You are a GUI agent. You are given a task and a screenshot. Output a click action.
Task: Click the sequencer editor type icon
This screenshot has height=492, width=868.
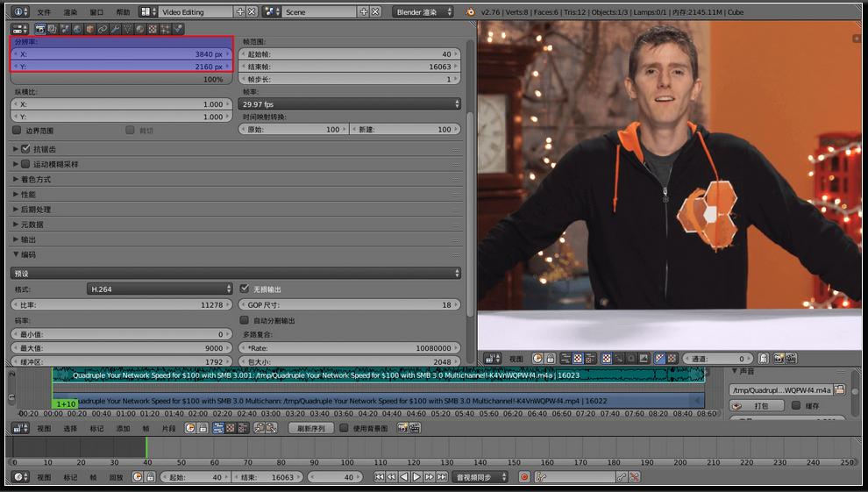[x=20, y=428]
